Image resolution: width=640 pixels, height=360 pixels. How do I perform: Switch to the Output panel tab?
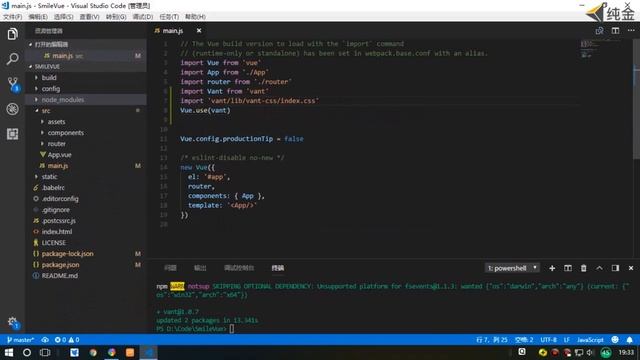pos(200,268)
